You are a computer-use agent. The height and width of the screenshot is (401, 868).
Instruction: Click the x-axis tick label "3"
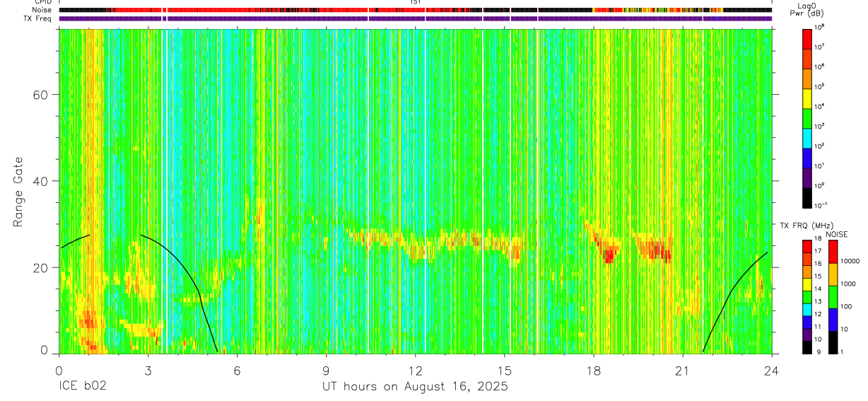(148, 370)
